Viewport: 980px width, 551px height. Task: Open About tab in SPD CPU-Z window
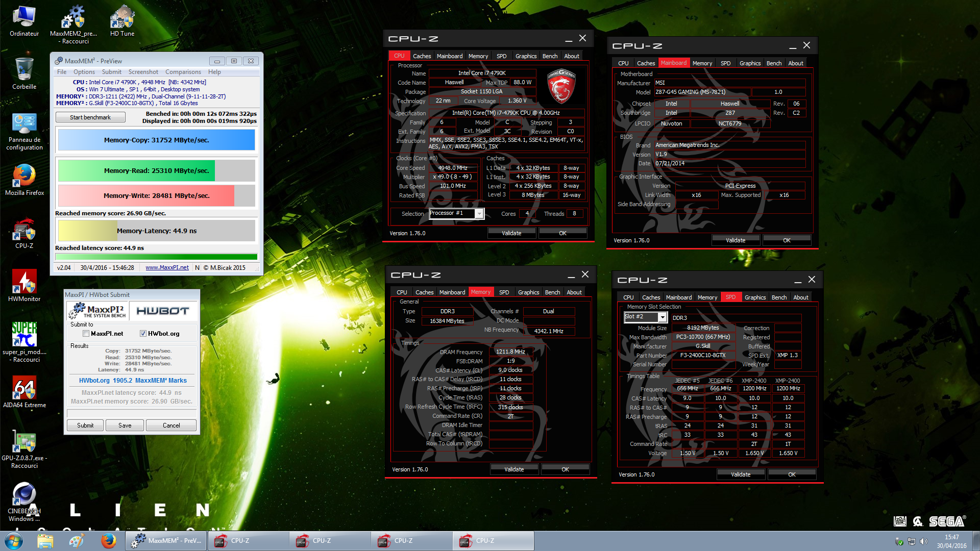(800, 297)
